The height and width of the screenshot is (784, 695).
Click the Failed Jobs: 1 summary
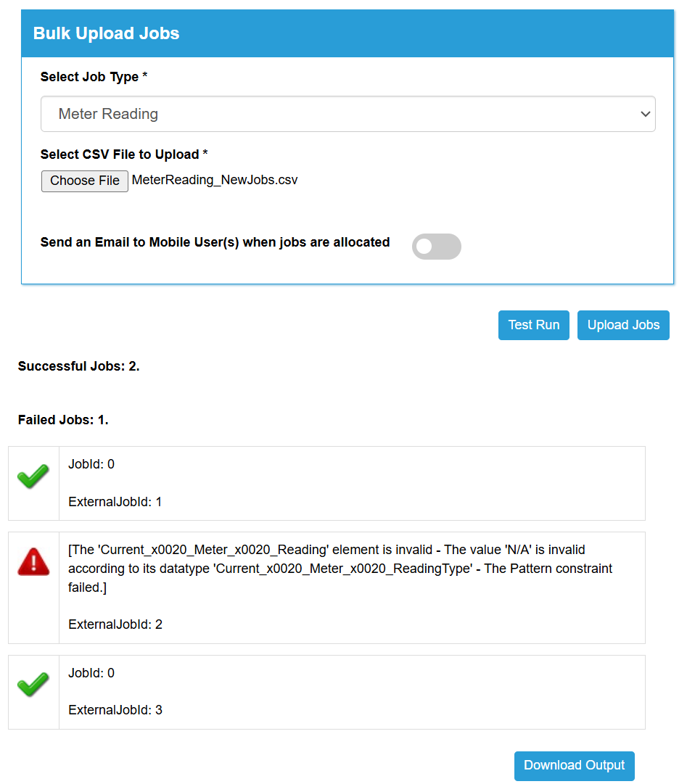point(63,419)
